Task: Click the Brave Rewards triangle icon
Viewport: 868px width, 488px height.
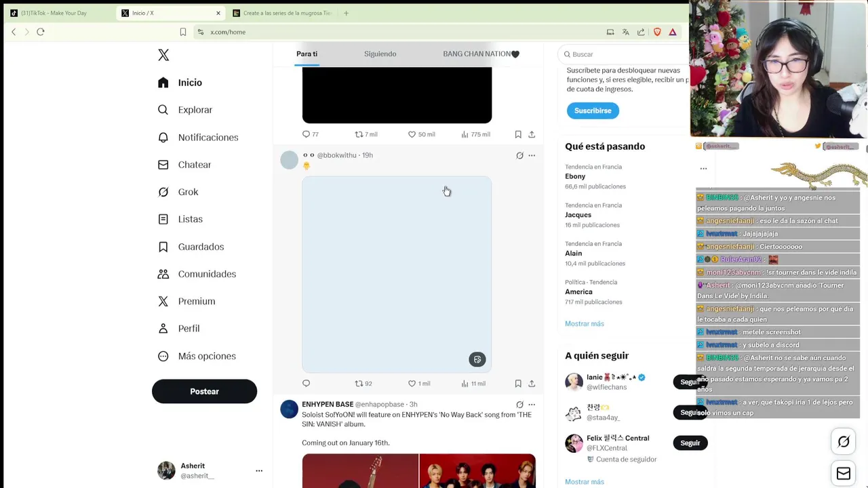Action: [x=673, y=32]
